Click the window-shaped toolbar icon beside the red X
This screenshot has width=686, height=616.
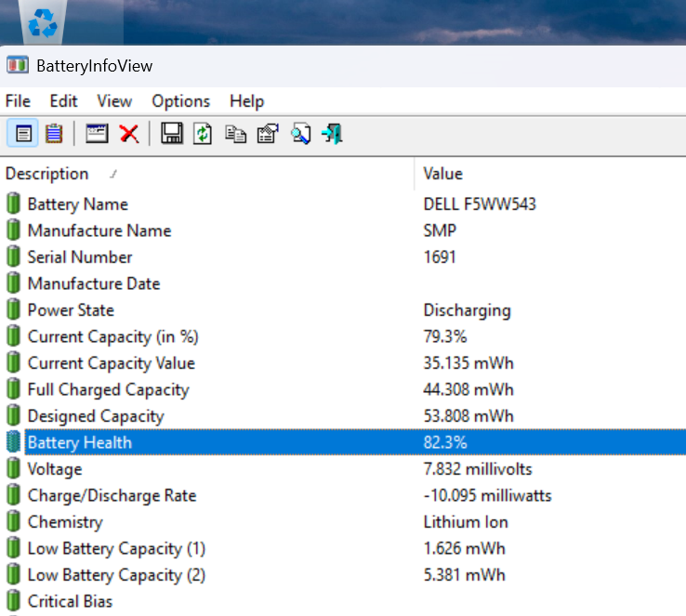[x=97, y=134]
